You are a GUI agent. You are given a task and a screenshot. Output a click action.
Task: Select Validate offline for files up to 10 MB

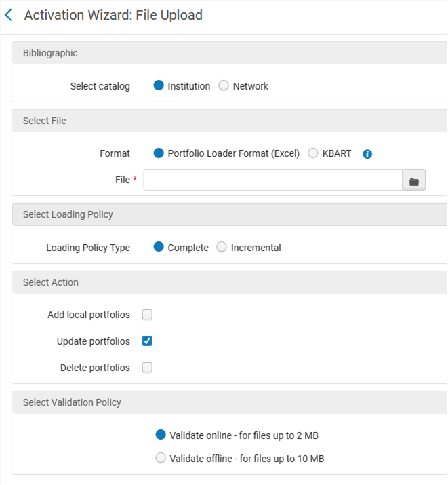(x=161, y=458)
